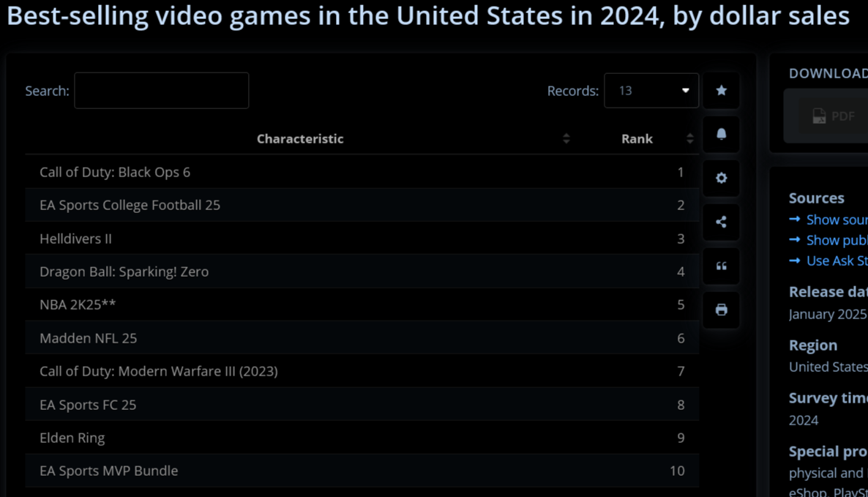Click the Show sources link

click(x=837, y=220)
